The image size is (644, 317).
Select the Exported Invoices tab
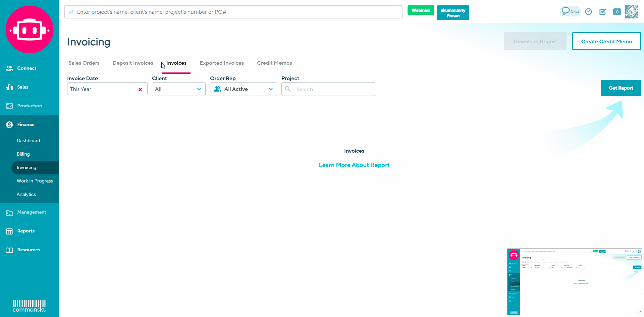tap(222, 63)
